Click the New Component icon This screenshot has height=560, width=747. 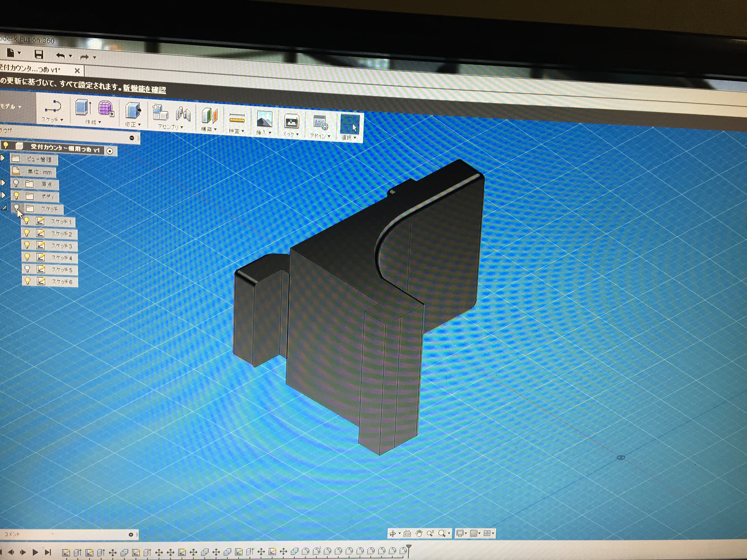(x=160, y=112)
